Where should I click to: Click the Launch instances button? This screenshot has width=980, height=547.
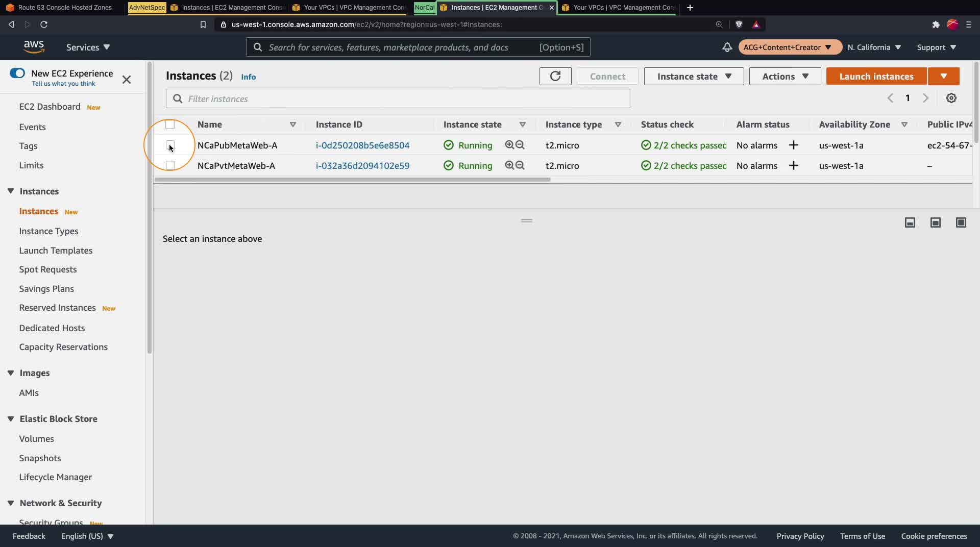pos(876,76)
